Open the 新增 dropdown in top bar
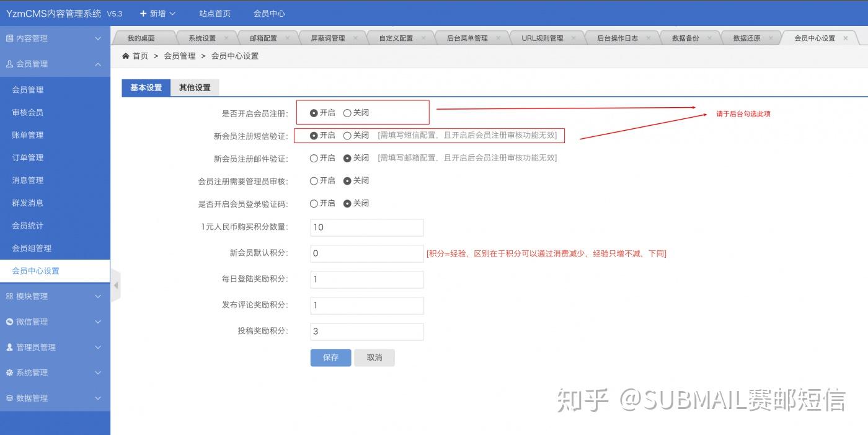 pos(157,13)
